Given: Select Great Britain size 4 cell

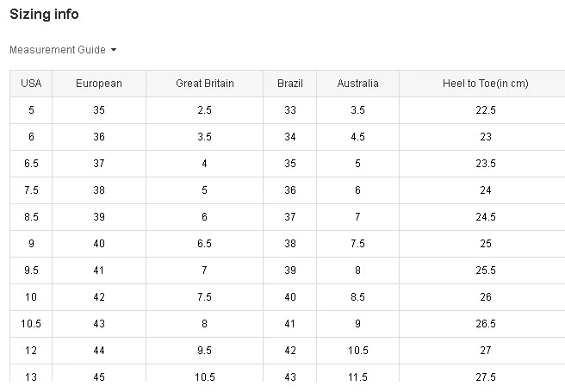Looking at the screenshot, I should pyautogui.click(x=204, y=164).
